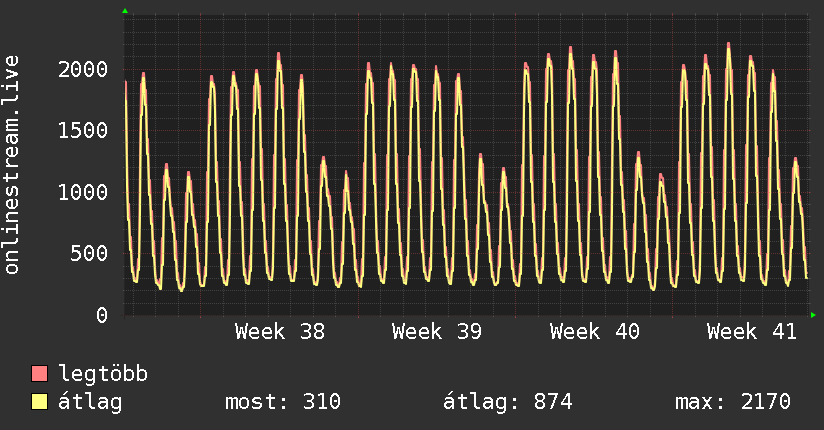The height and width of the screenshot is (430, 824).
Task: Click the pink legtöbb legend swatch
Action: 39,373
